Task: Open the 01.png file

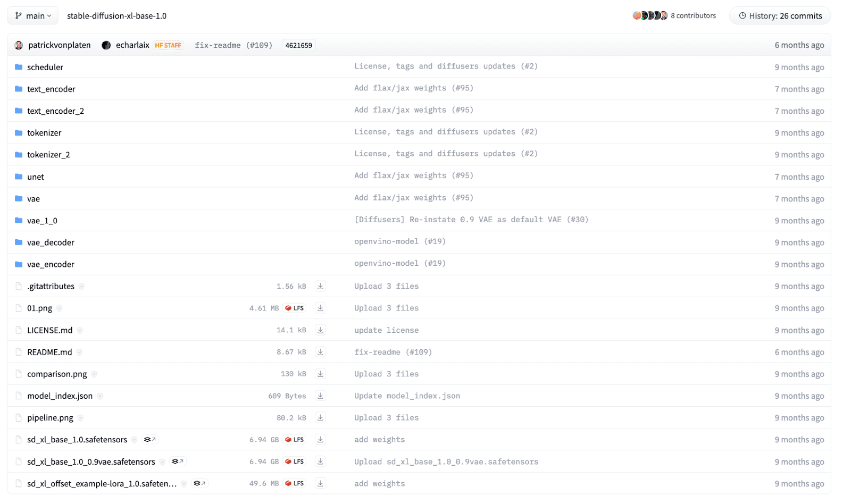Action: click(40, 308)
